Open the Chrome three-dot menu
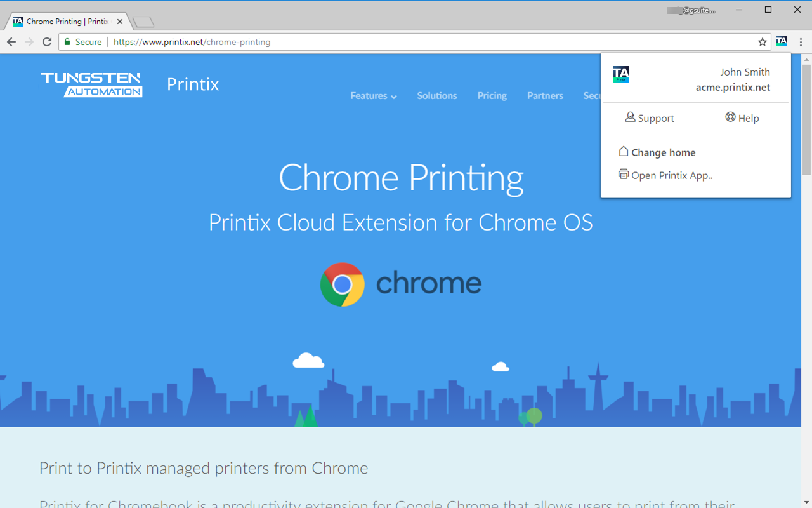The width and height of the screenshot is (812, 508). pos(801,41)
